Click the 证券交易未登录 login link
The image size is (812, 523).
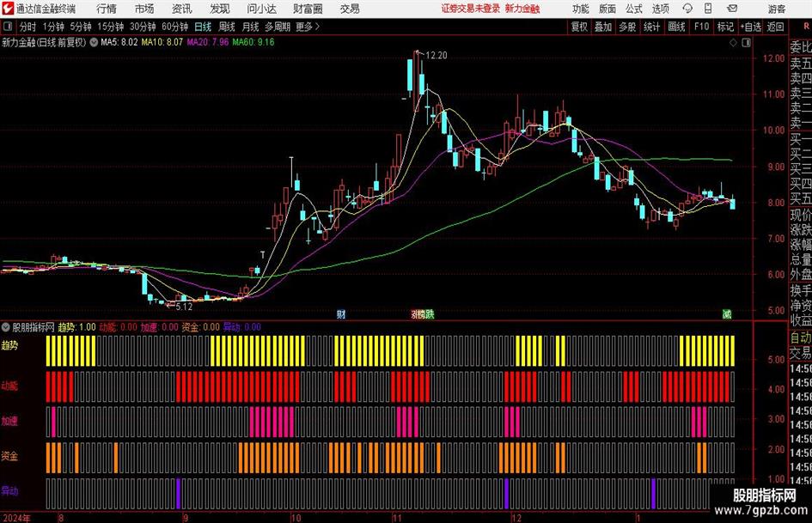(x=471, y=9)
